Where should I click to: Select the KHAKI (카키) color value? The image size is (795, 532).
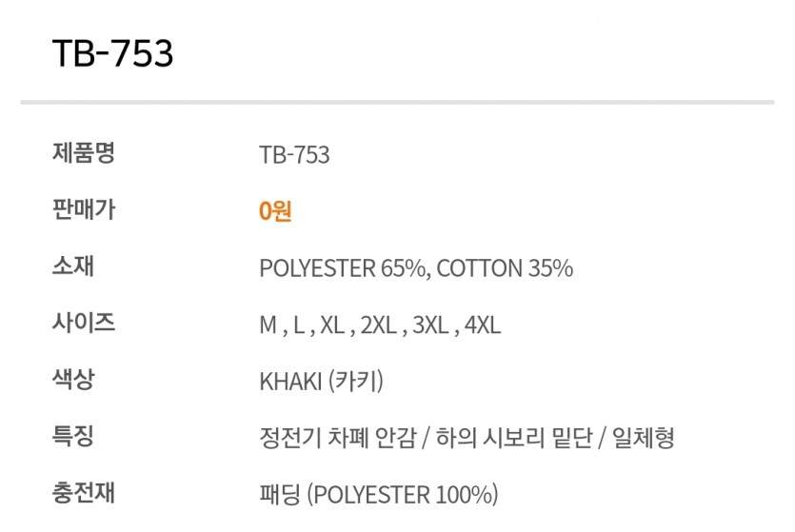[321, 383]
